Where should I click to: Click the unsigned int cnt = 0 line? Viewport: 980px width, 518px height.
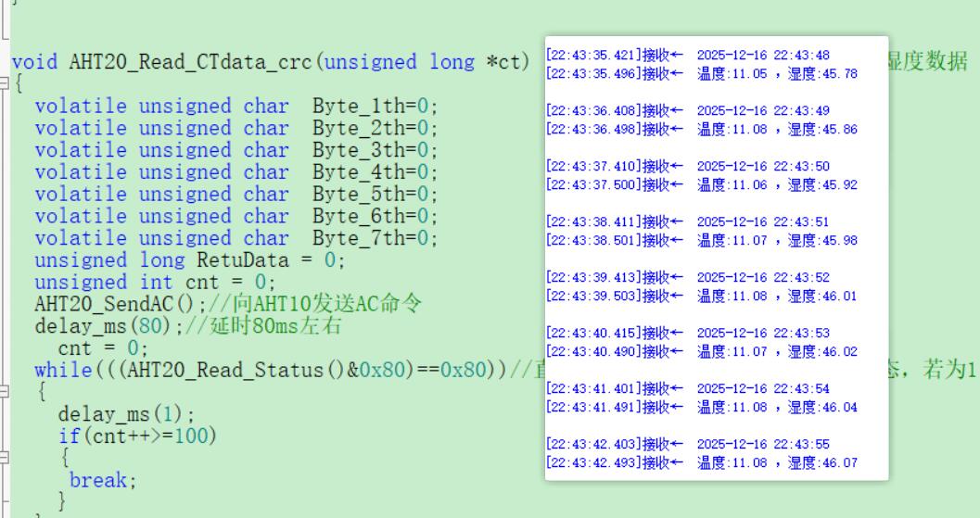155,282
